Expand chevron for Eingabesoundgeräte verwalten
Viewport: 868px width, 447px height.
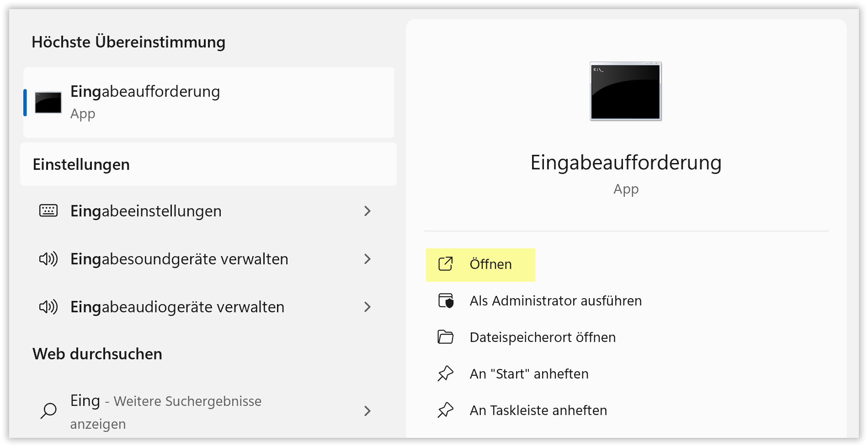(367, 259)
